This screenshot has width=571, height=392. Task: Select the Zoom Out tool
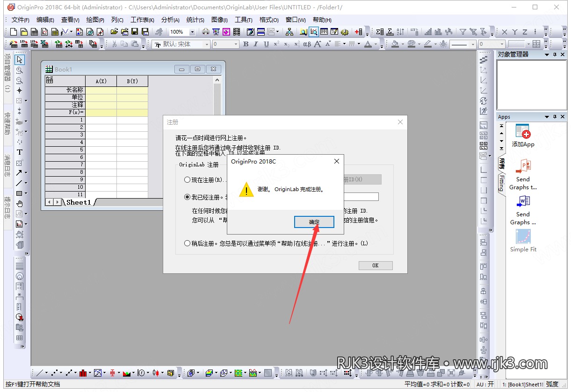(x=19, y=80)
